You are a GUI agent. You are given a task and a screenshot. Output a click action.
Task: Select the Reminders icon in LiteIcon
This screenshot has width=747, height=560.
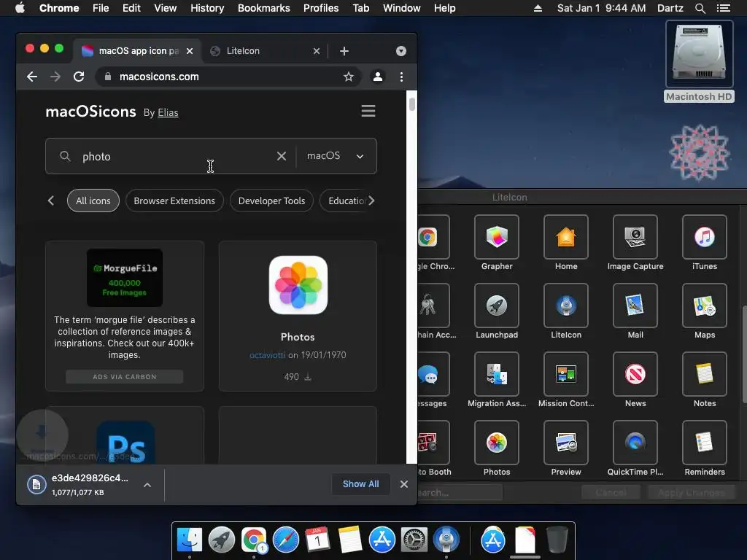(x=705, y=443)
